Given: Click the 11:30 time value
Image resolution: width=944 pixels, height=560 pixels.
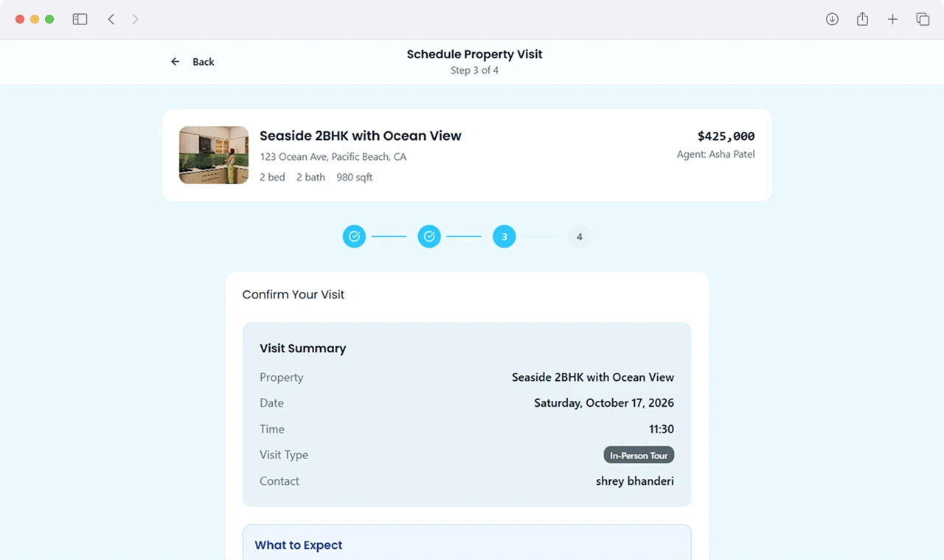Looking at the screenshot, I should point(662,429).
